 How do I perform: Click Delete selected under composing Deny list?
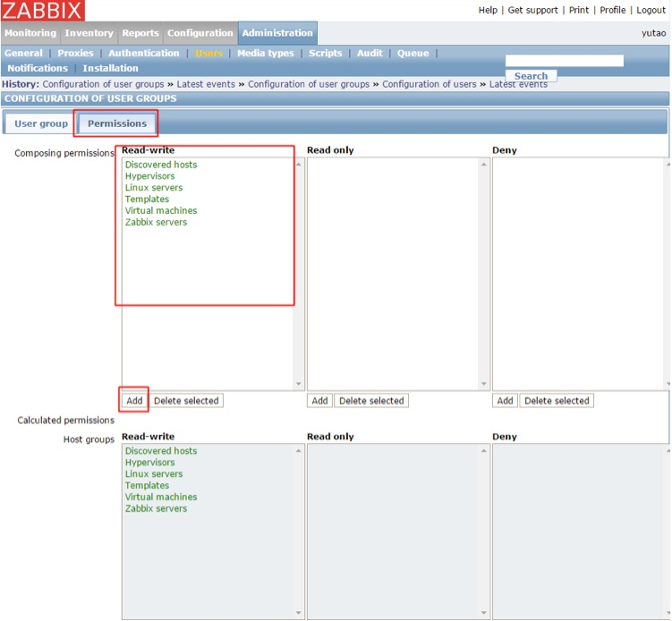[x=557, y=401]
